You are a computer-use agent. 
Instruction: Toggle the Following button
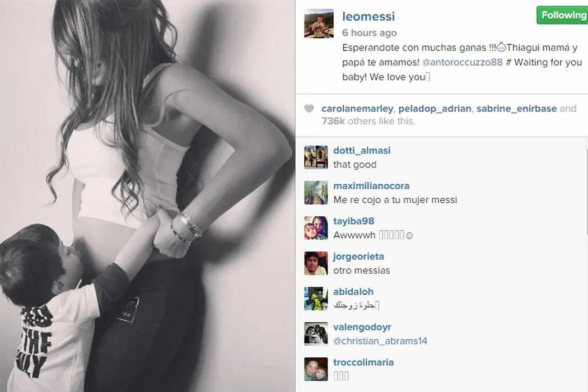click(x=562, y=15)
